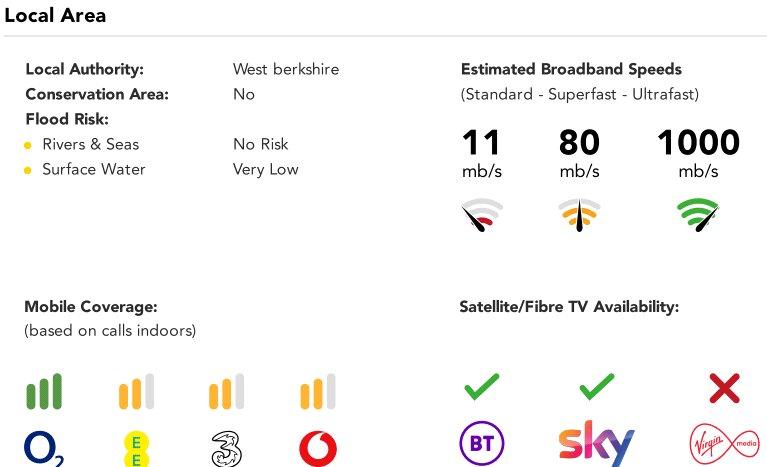The width and height of the screenshot is (767, 467).
Task: Click the 1000 mb/s speed figure
Action: pyautogui.click(x=698, y=153)
